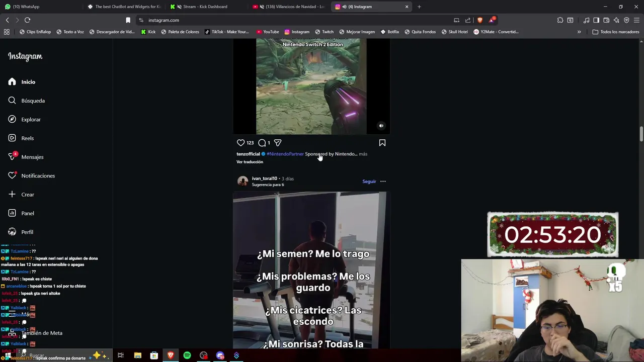The image size is (644, 362).
Task: Share the tenzofficial post via paper-plane icon
Action: (278, 143)
